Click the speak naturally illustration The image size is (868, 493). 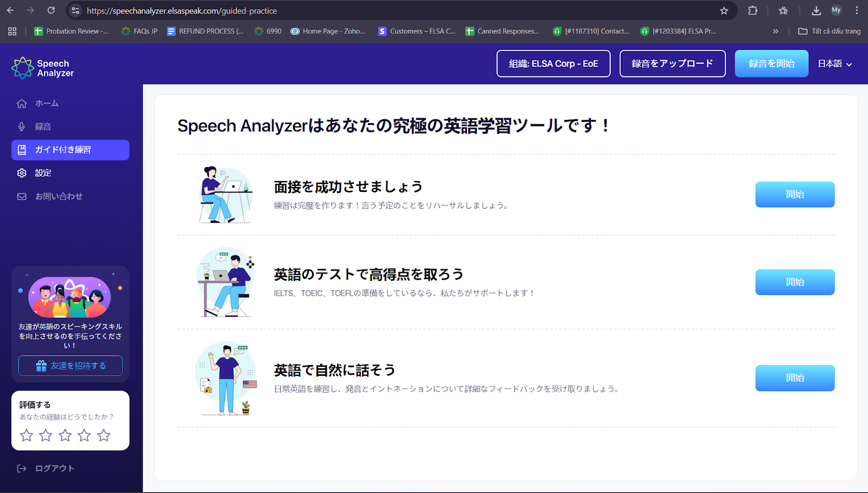[225, 378]
